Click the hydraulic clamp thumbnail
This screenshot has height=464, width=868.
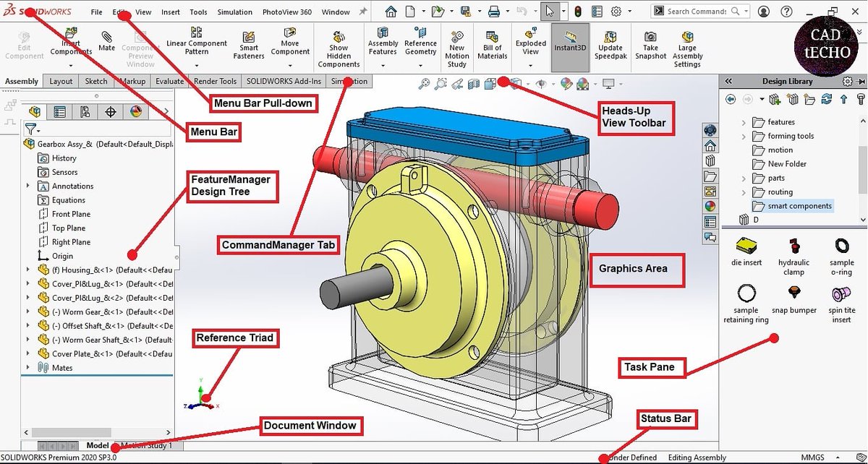(793, 258)
